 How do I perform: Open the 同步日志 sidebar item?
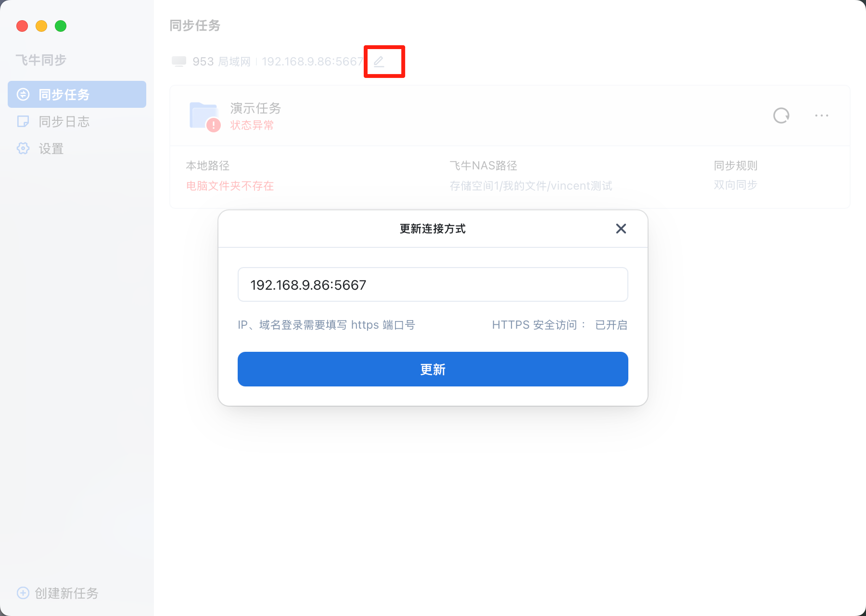[x=77, y=121]
